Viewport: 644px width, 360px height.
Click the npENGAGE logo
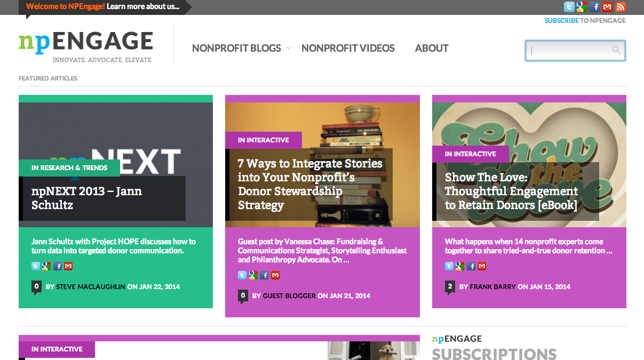click(86, 46)
